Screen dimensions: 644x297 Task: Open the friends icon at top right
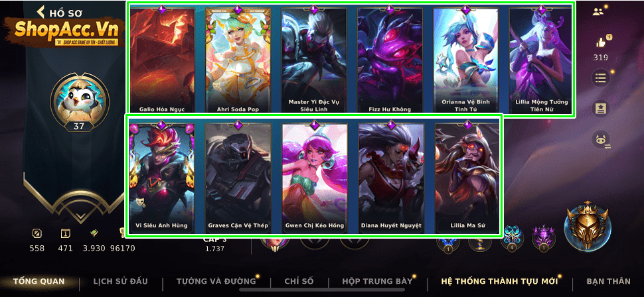click(x=598, y=11)
